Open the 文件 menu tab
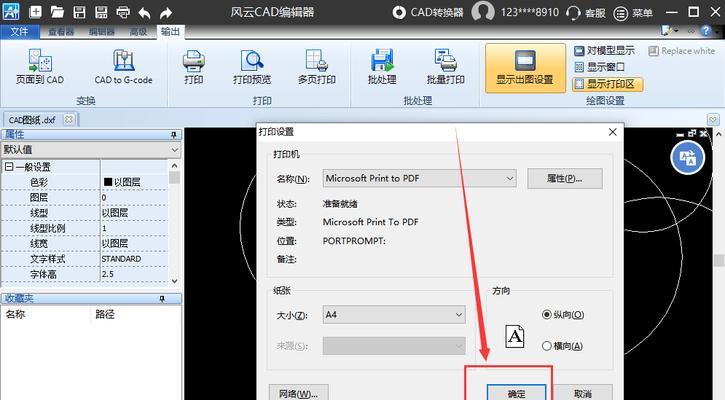 click(19, 31)
